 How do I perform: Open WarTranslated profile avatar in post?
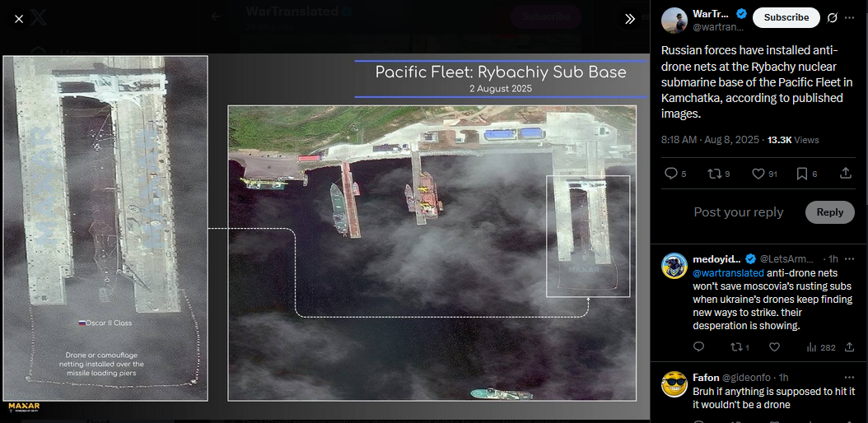click(674, 21)
